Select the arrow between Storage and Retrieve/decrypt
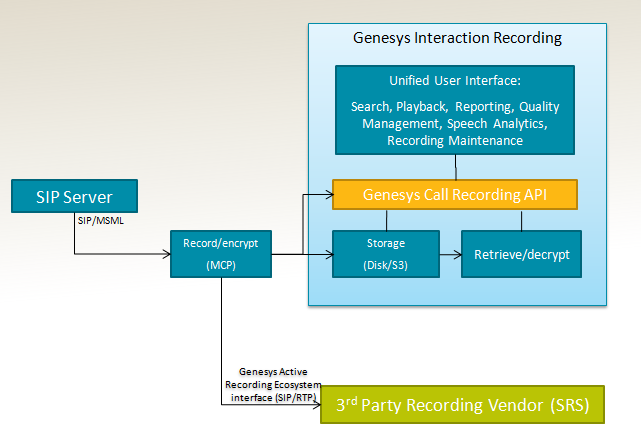The height and width of the screenshot is (448, 641). coord(450,254)
